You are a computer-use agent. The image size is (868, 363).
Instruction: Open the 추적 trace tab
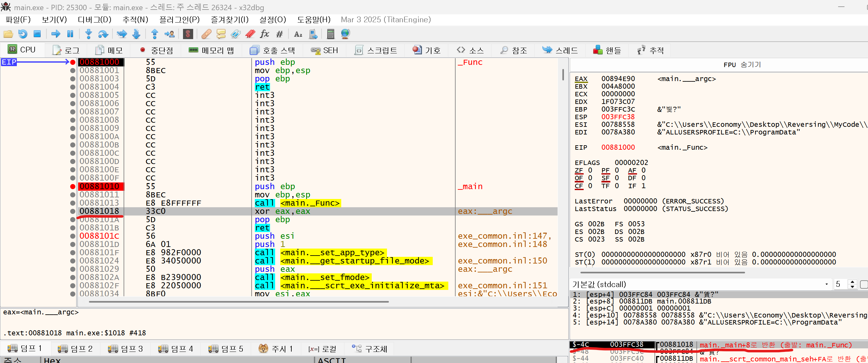pos(651,50)
